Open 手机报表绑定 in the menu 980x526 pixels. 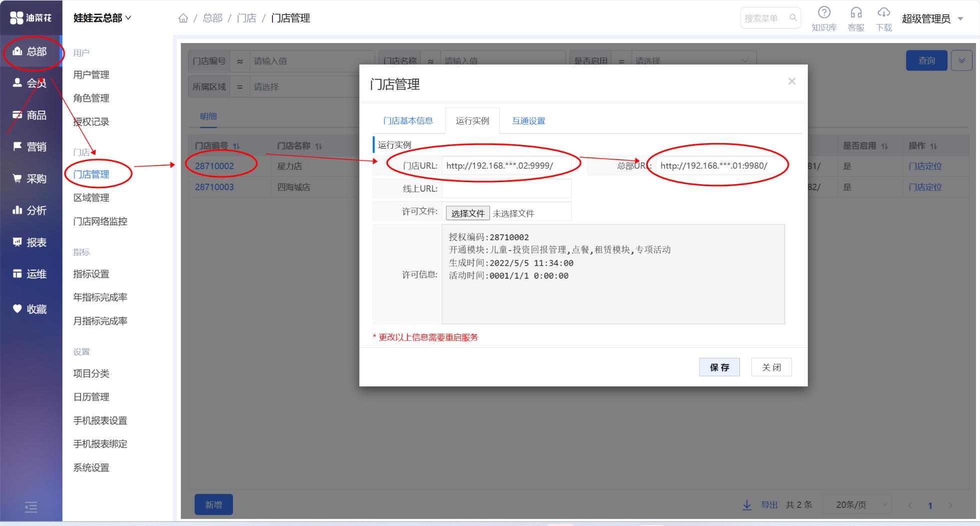100,444
